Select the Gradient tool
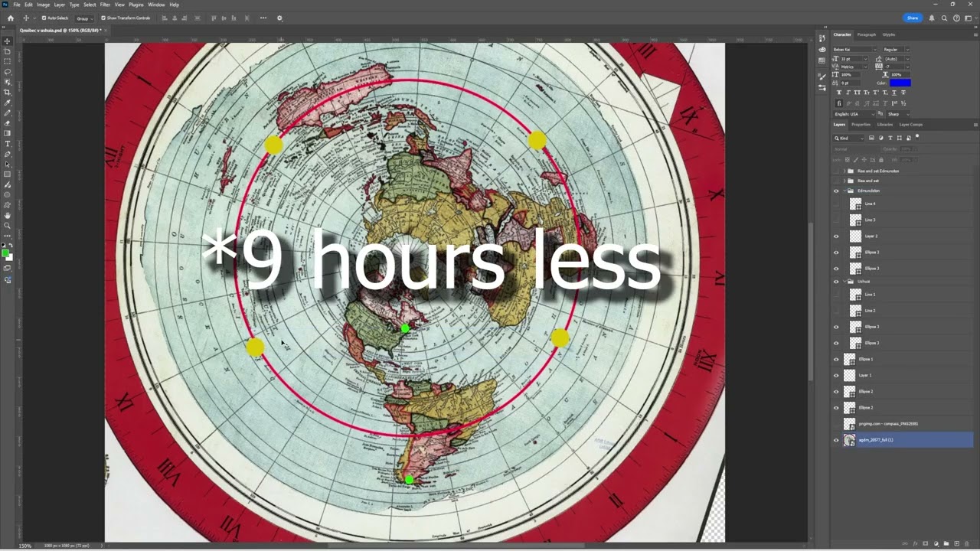This screenshot has width=980, height=551. (8, 133)
